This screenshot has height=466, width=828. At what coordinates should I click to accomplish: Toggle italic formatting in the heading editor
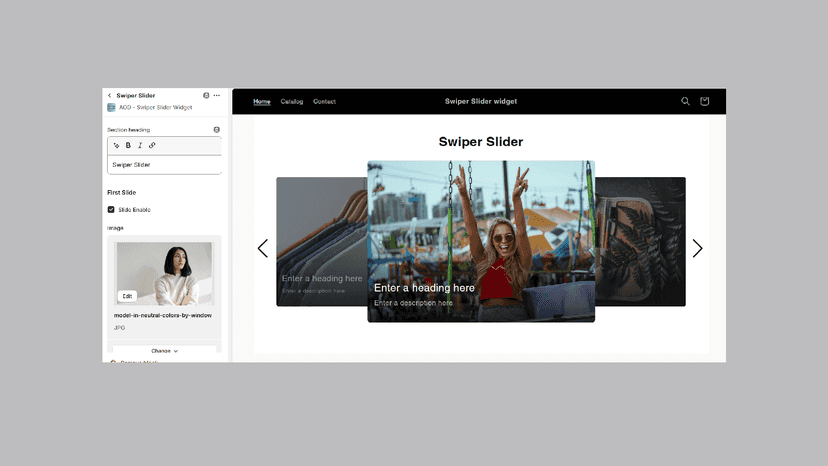[140, 145]
